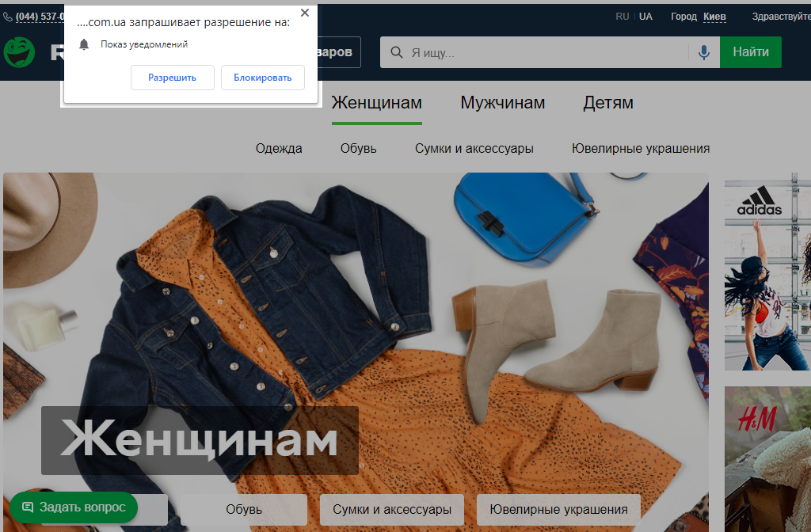Block notifications by clicking Блокировать

[x=262, y=77]
